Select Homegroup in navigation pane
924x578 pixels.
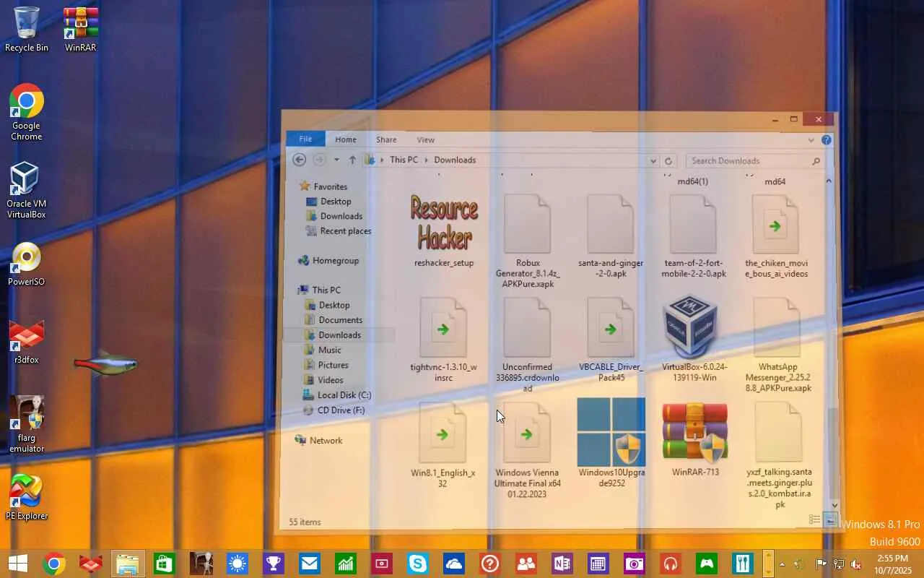335,261
